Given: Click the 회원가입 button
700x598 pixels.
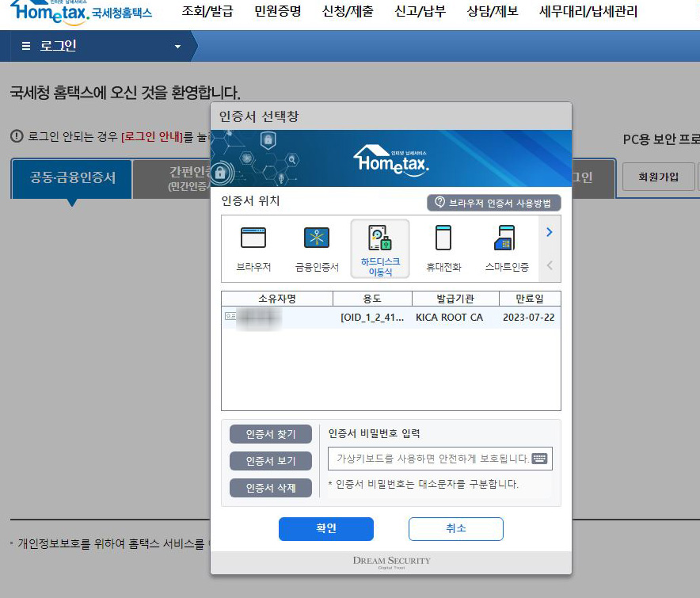Looking at the screenshot, I should click(659, 177).
